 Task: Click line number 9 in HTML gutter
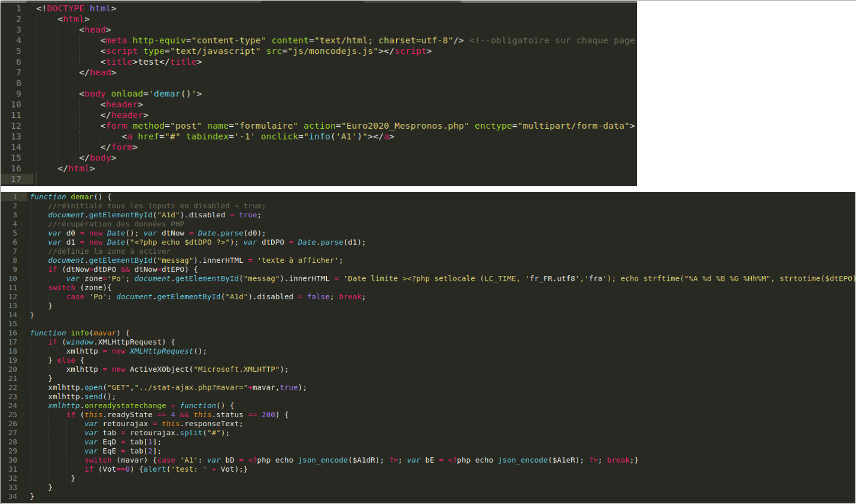pos(19,94)
